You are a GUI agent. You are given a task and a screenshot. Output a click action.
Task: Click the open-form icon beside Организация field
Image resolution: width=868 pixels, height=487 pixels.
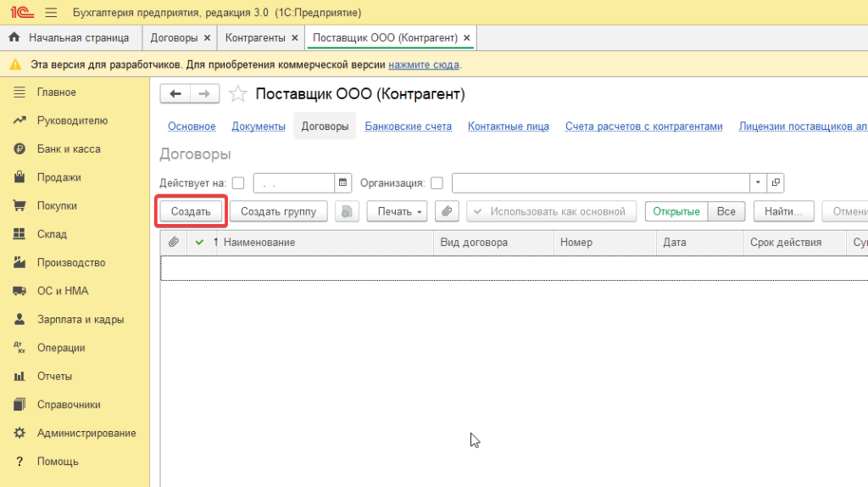[x=776, y=182]
